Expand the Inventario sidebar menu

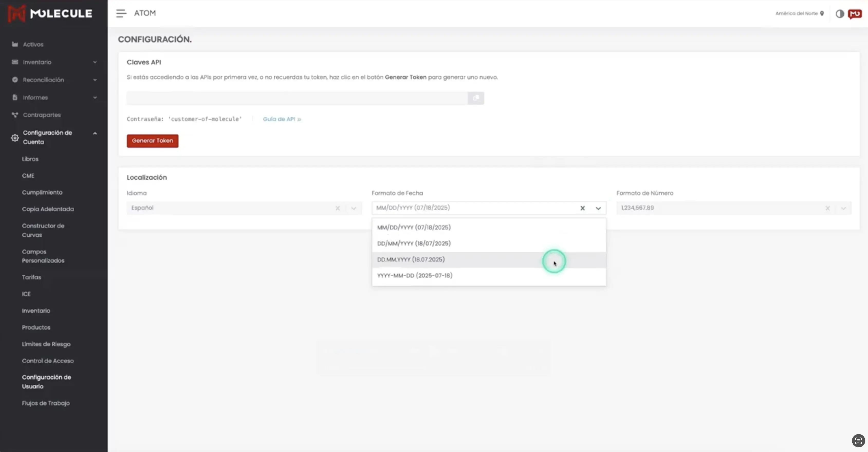[95, 62]
